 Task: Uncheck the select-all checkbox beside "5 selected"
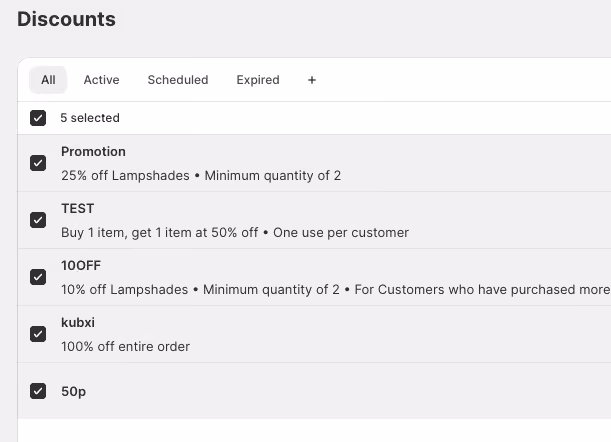click(38, 118)
